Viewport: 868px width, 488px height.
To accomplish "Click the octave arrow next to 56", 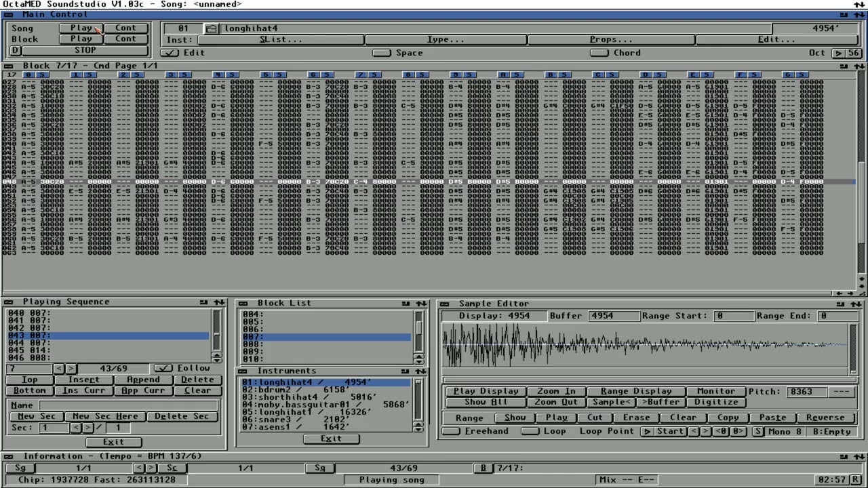I will (x=839, y=53).
